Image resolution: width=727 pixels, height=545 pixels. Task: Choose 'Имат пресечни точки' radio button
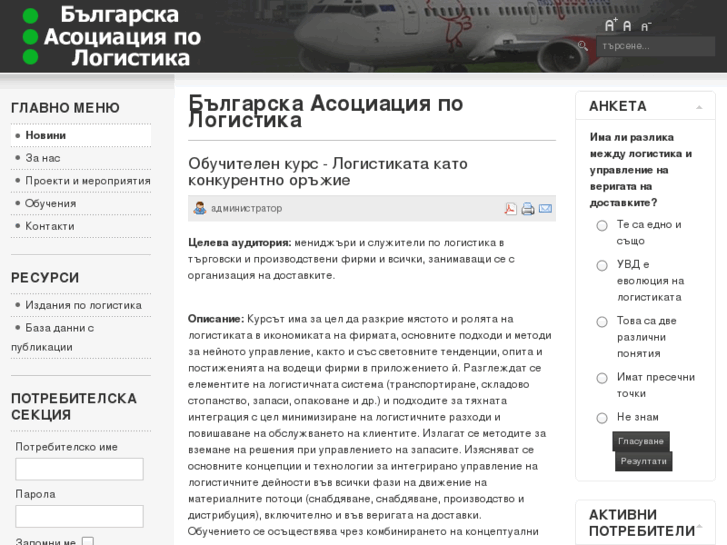(602, 378)
